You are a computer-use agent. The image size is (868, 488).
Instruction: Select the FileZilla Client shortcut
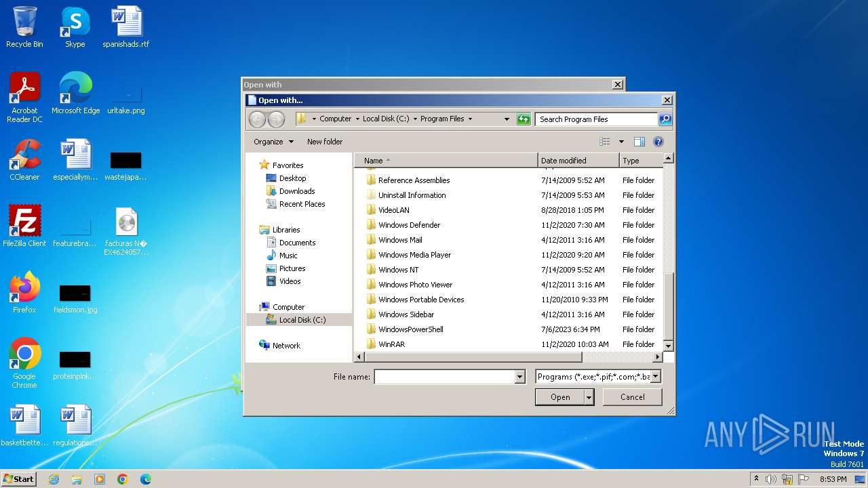pyautogui.click(x=24, y=226)
